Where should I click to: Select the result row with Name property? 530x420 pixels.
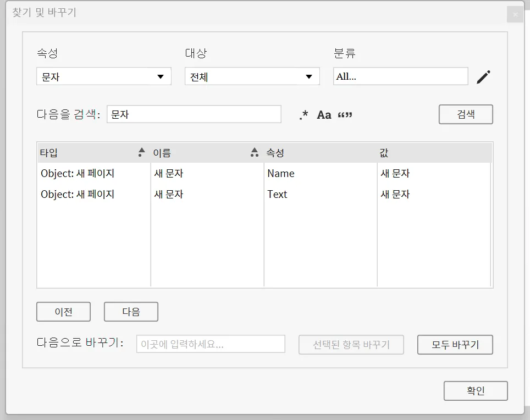tap(264, 174)
